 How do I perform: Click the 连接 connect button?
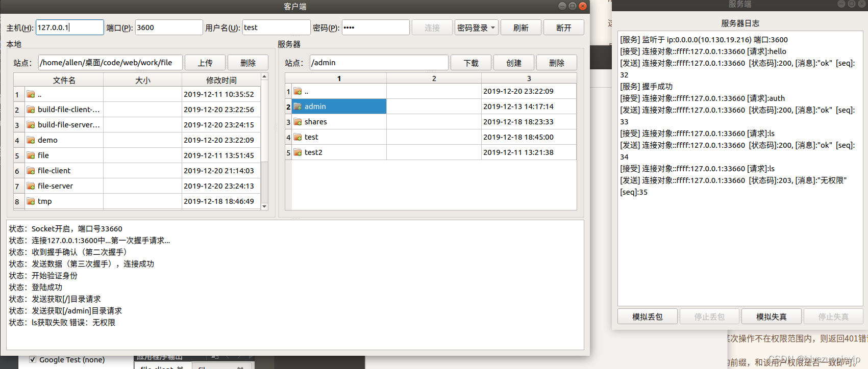click(432, 28)
